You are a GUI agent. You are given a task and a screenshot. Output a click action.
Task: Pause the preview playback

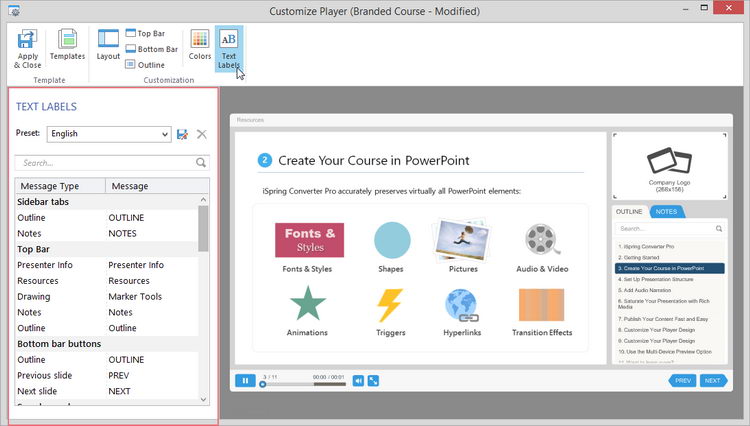245,381
